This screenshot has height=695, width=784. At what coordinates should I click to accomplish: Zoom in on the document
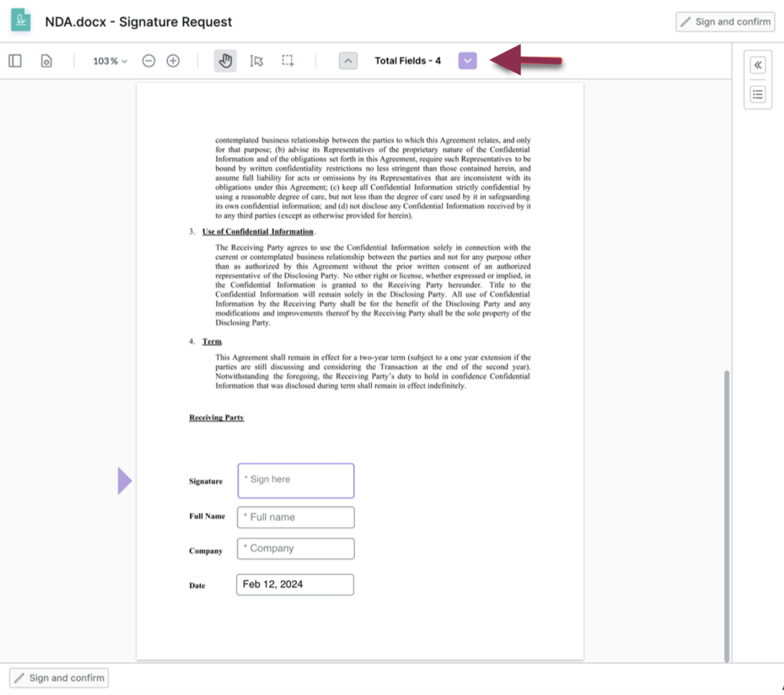tap(173, 60)
